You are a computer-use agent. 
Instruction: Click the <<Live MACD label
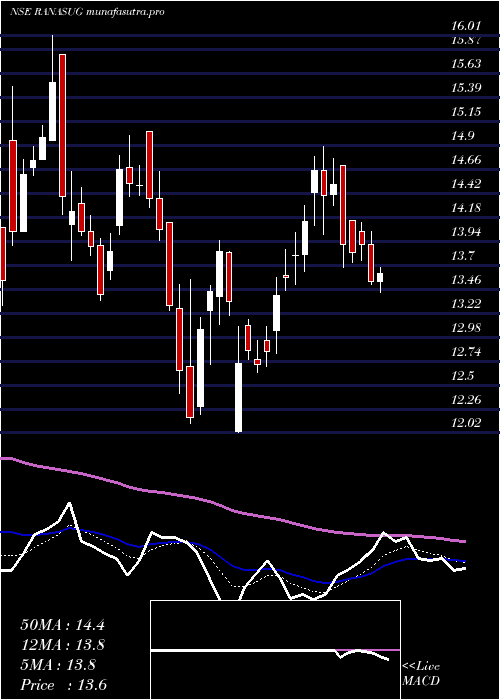(421, 674)
